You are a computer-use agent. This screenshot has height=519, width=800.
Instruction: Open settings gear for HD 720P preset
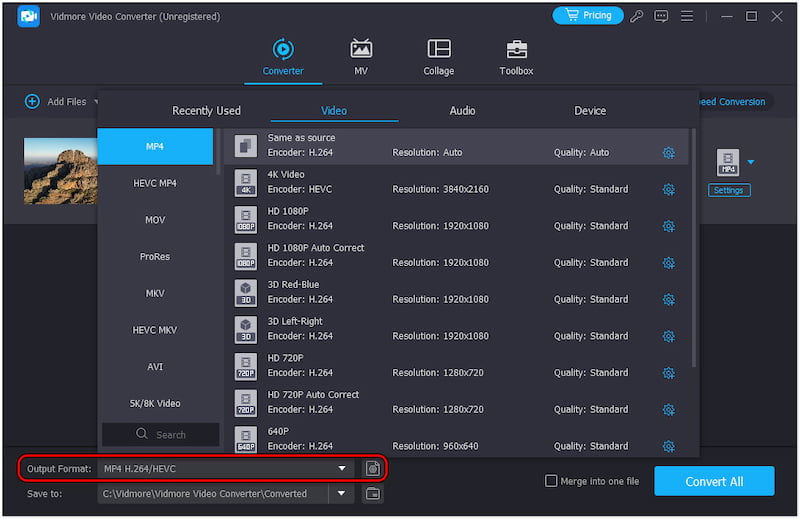(668, 373)
